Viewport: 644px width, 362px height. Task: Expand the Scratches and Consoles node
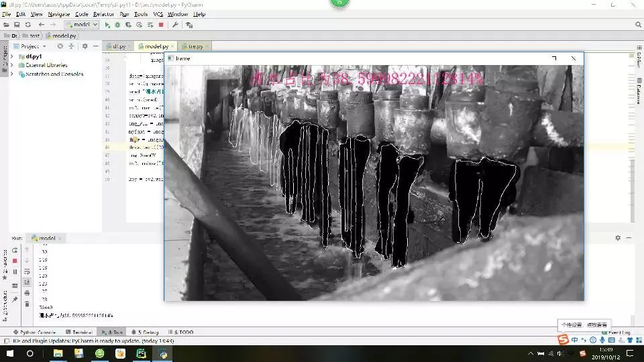click(x=11, y=74)
